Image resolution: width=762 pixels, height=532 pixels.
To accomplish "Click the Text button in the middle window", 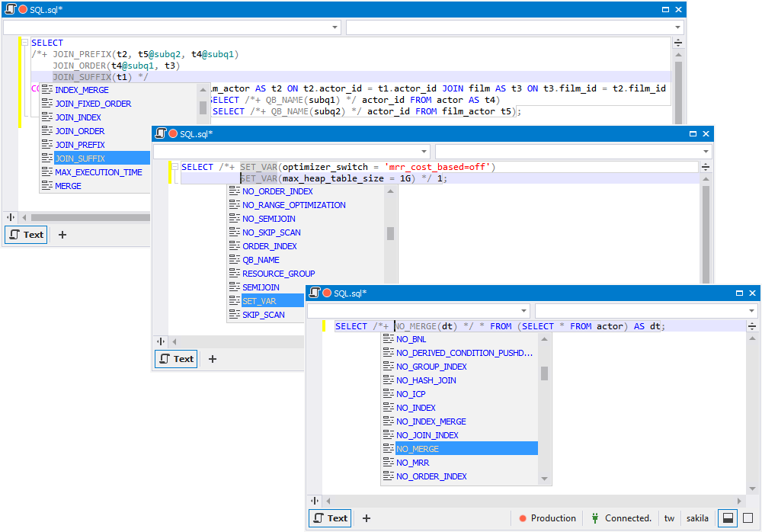I will [175, 359].
